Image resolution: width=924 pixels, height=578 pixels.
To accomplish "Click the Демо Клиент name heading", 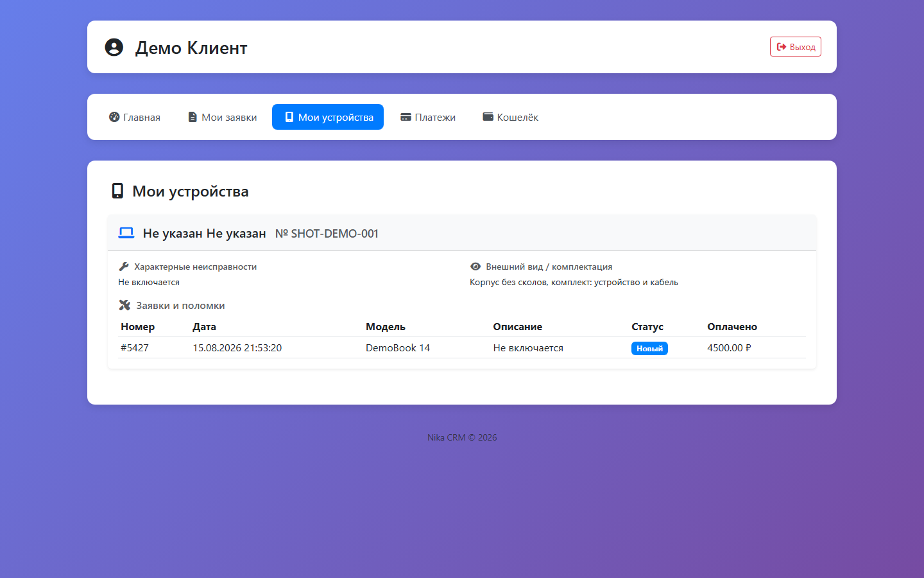I will click(x=191, y=48).
